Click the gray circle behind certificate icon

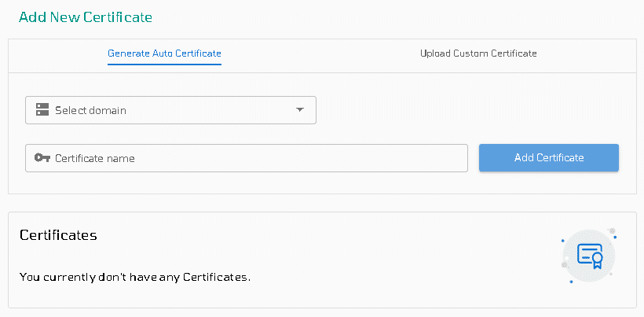(589, 256)
